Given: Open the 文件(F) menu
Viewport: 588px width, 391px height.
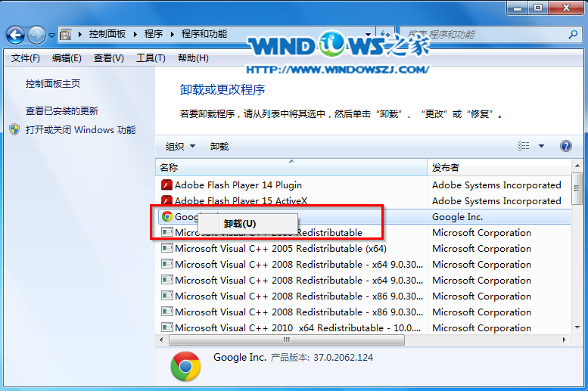Looking at the screenshot, I should 26,58.
